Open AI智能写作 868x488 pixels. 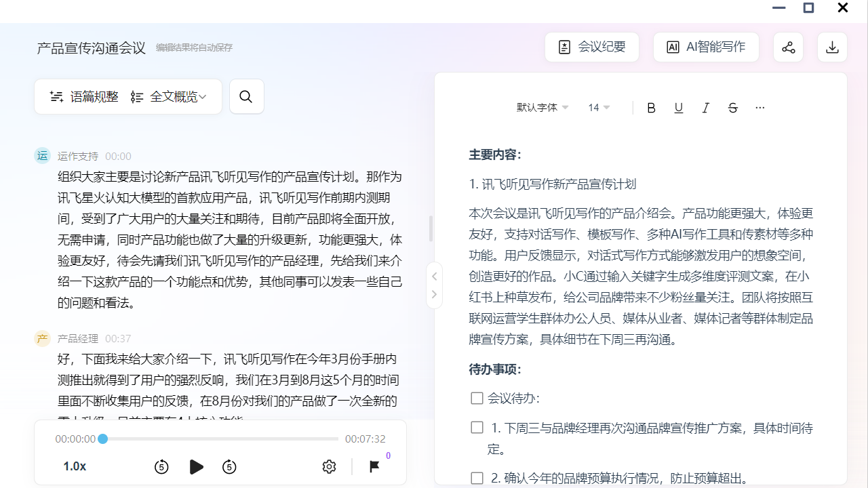click(x=706, y=47)
